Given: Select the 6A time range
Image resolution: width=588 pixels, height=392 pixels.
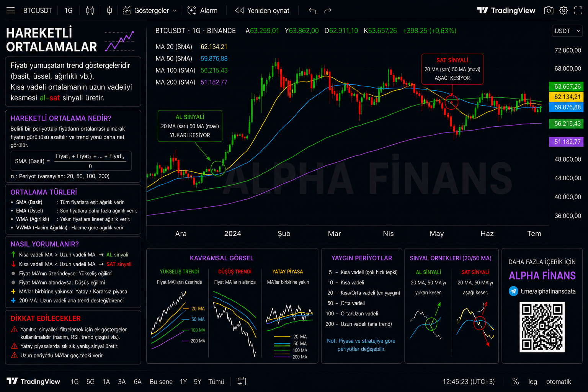Looking at the screenshot, I should coord(137,382).
